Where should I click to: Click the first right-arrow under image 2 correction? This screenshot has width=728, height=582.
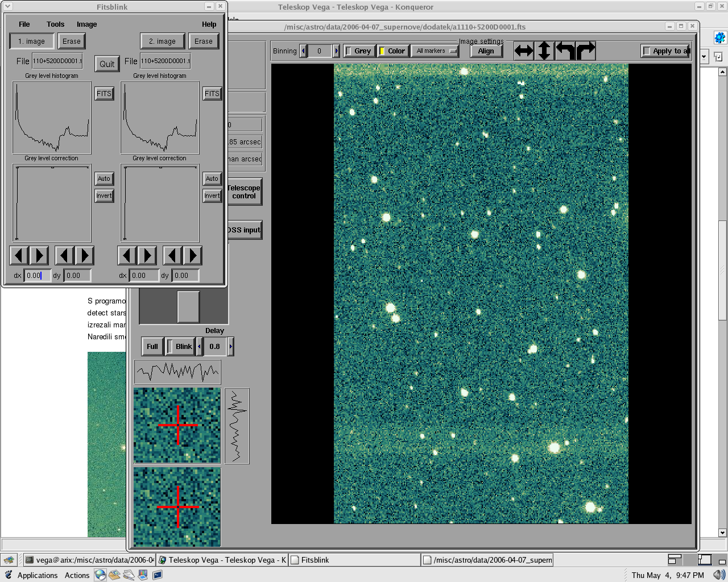click(x=147, y=256)
